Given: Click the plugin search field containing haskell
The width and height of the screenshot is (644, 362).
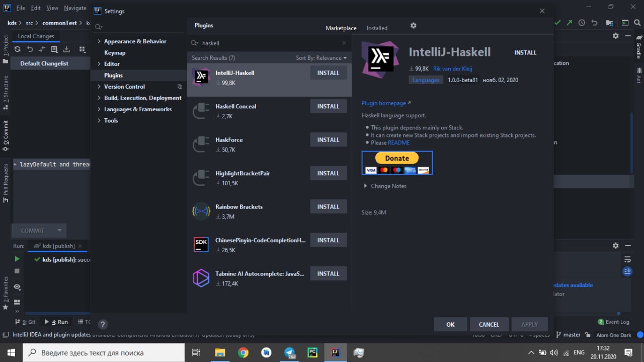Looking at the screenshot, I should tap(269, 43).
